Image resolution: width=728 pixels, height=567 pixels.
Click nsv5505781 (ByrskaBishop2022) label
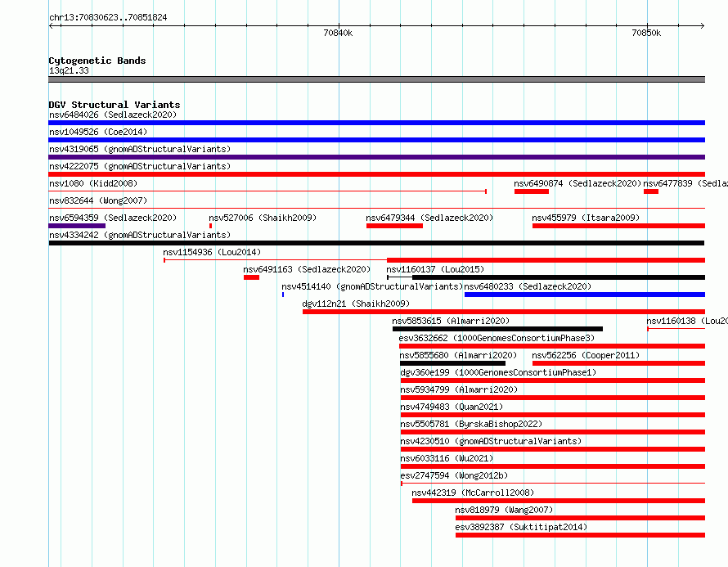tap(471, 424)
